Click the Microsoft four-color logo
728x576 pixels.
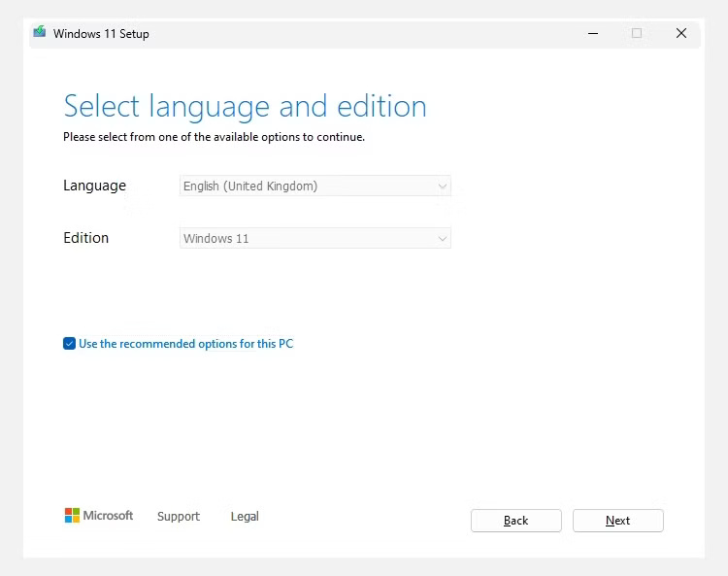tap(72, 516)
